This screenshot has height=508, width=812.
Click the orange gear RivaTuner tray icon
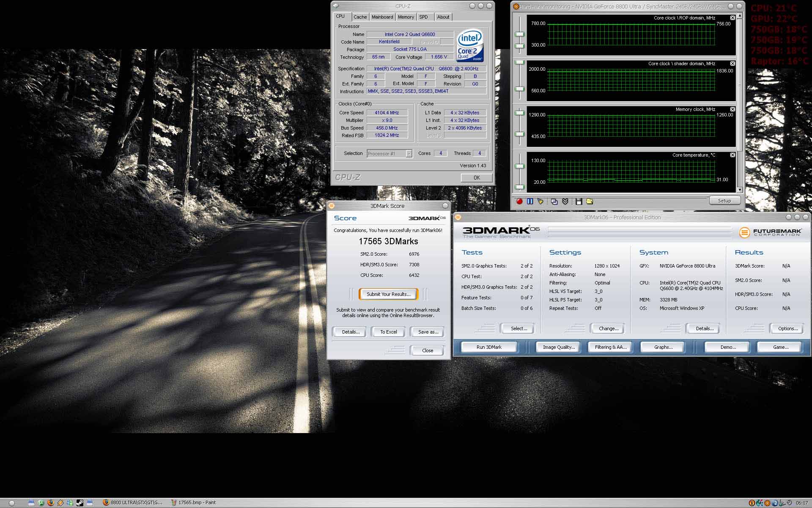(x=767, y=503)
